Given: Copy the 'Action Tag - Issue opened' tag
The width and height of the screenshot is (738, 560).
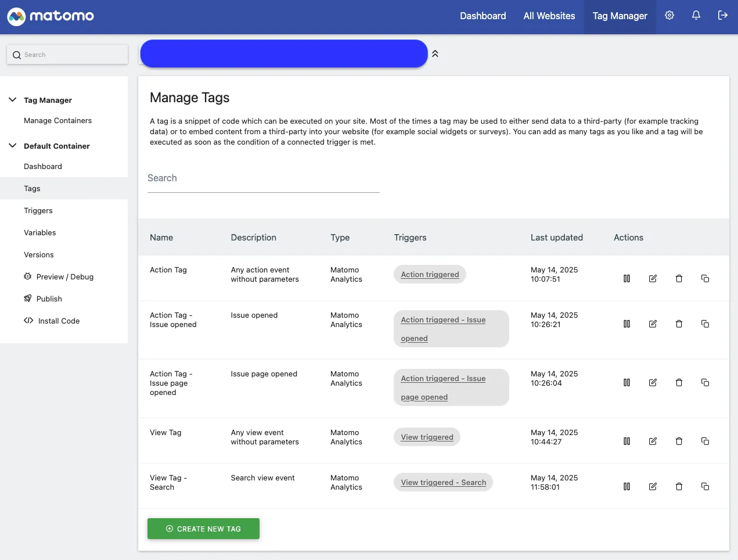Looking at the screenshot, I should coord(705,324).
